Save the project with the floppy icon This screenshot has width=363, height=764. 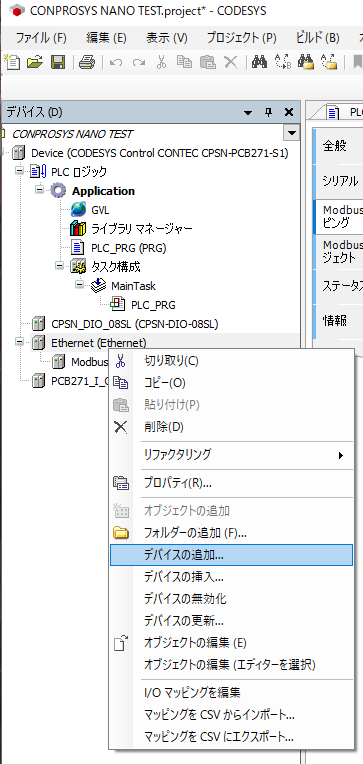tap(58, 62)
